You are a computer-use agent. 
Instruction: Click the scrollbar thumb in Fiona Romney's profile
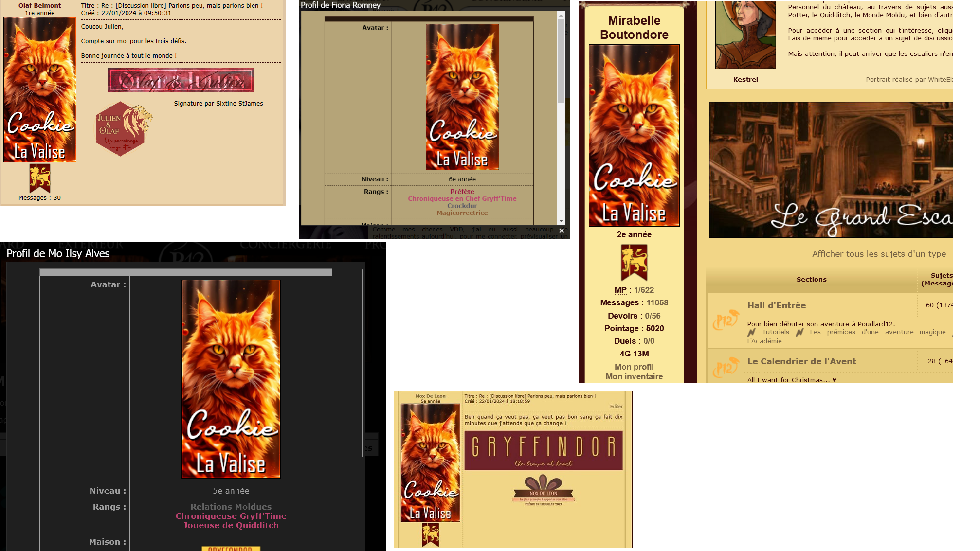click(561, 61)
